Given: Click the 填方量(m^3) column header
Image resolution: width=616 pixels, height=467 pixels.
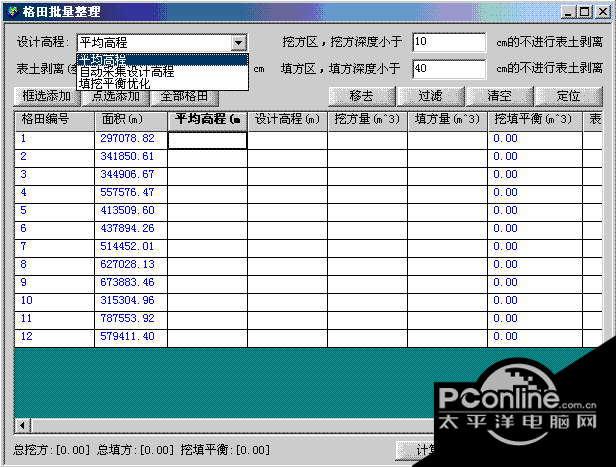Looking at the screenshot, I should pyautogui.click(x=448, y=121).
